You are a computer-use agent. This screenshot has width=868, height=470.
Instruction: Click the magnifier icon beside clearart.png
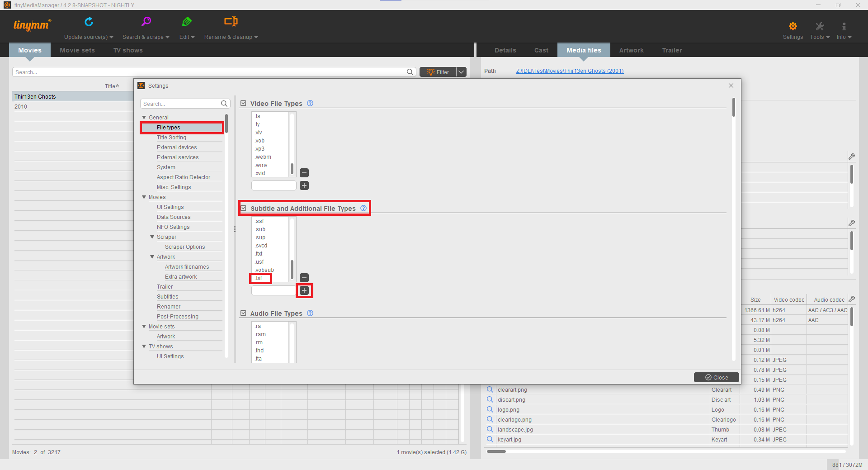click(490, 389)
